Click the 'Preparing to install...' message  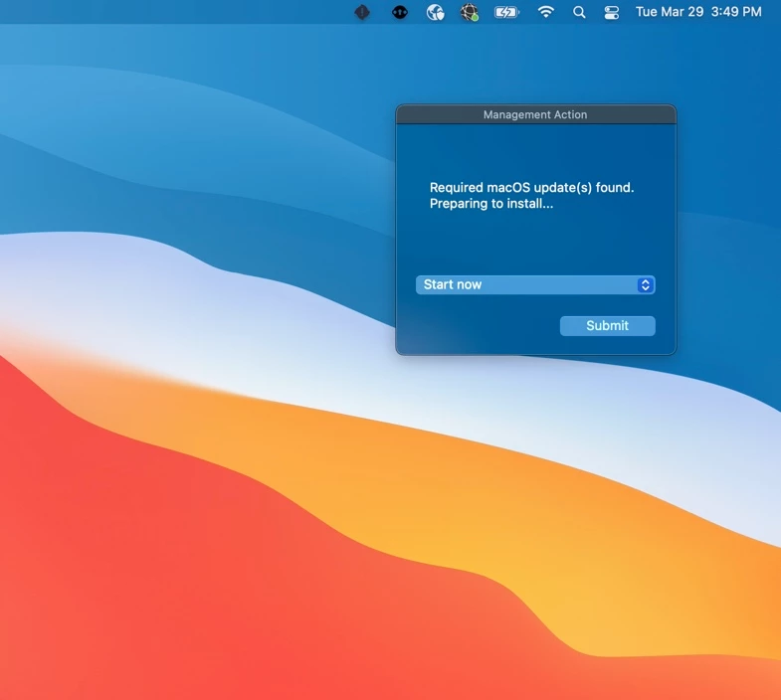click(491, 204)
